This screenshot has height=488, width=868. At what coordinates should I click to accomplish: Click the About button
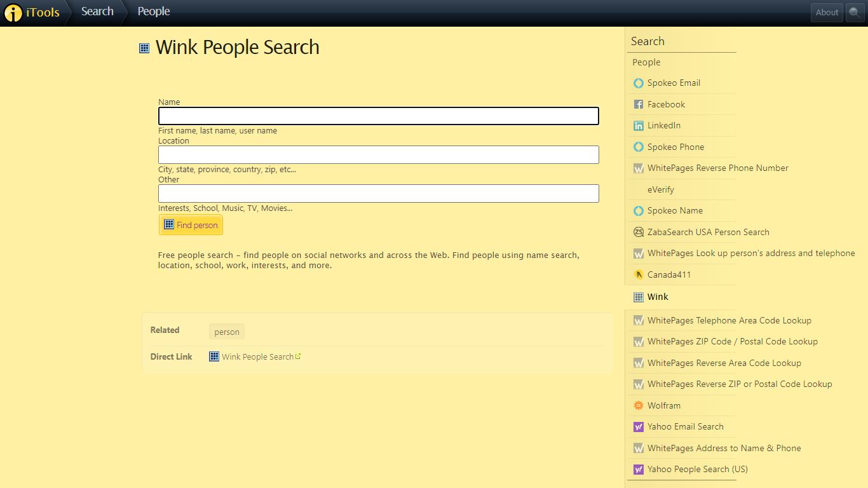(x=827, y=12)
